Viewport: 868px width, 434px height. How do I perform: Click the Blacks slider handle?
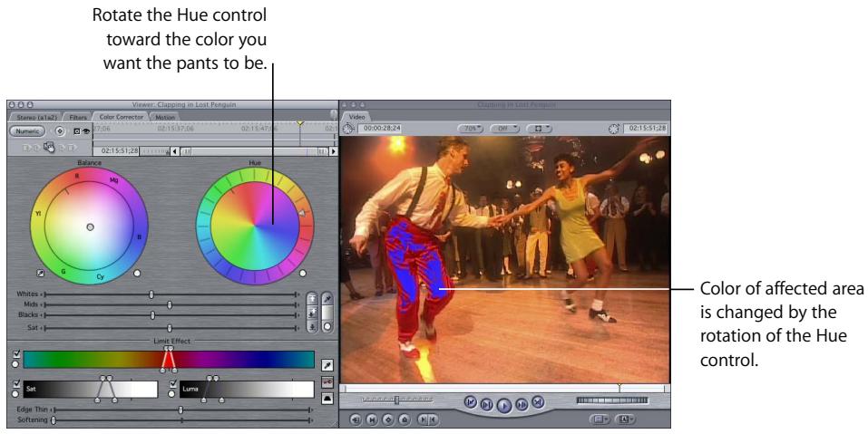[152, 315]
